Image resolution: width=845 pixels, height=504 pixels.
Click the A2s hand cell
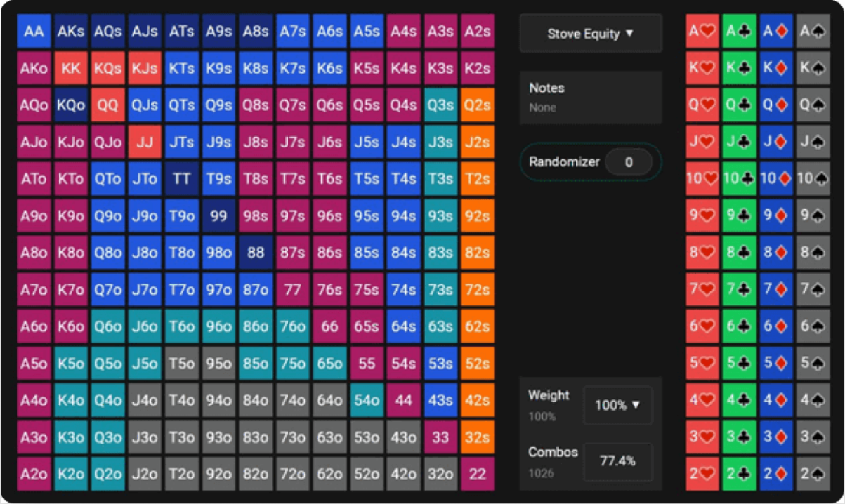pyautogui.click(x=478, y=31)
